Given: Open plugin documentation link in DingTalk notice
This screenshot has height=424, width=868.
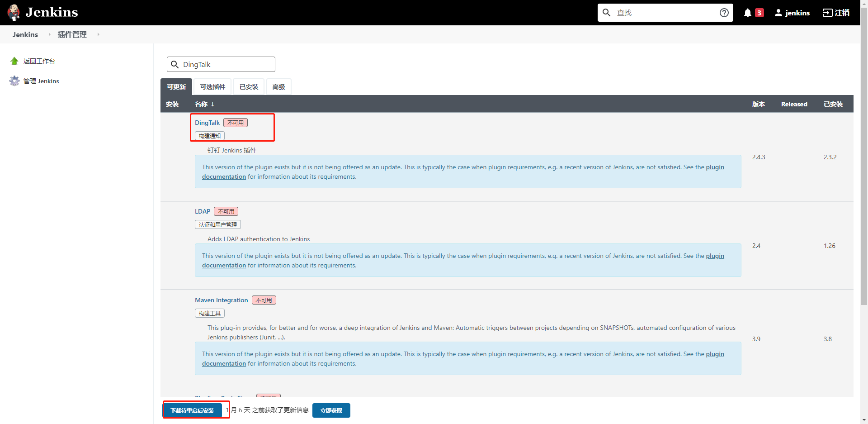Looking at the screenshot, I should [715, 167].
